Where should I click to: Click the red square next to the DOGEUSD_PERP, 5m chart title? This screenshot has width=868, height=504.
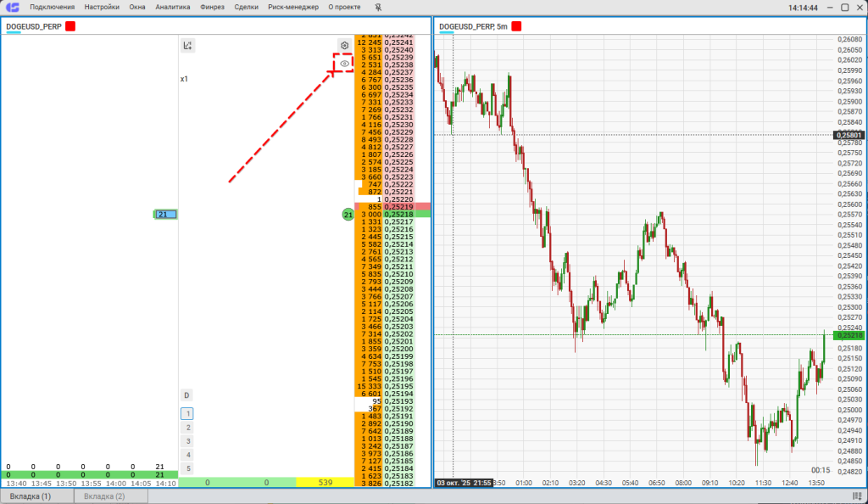tap(516, 26)
